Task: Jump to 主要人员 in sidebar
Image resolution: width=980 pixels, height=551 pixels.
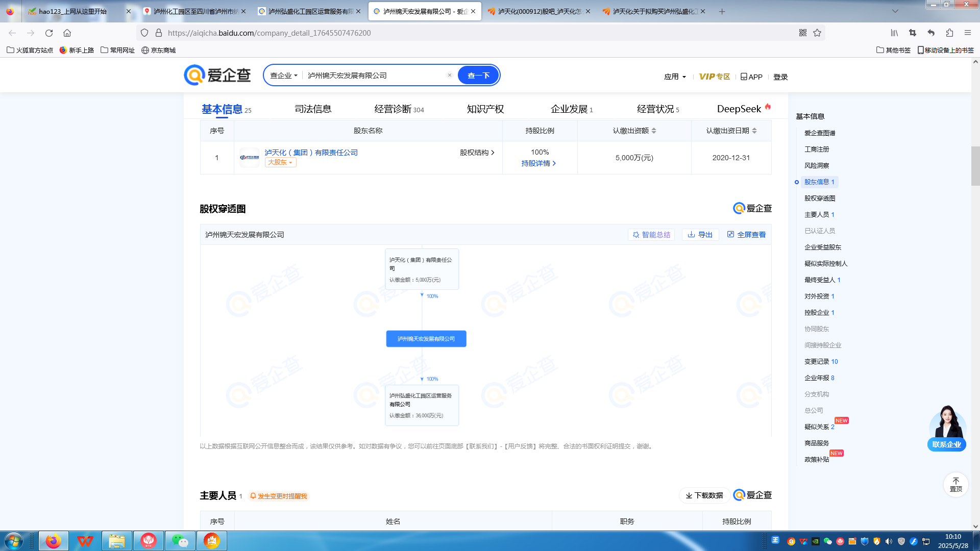Action: [x=819, y=215]
